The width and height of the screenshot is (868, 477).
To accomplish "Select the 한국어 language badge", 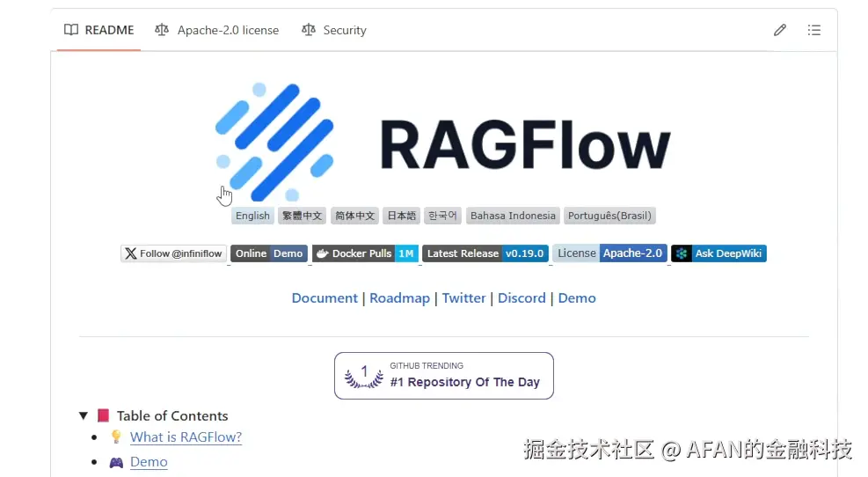I will click(x=442, y=216).
